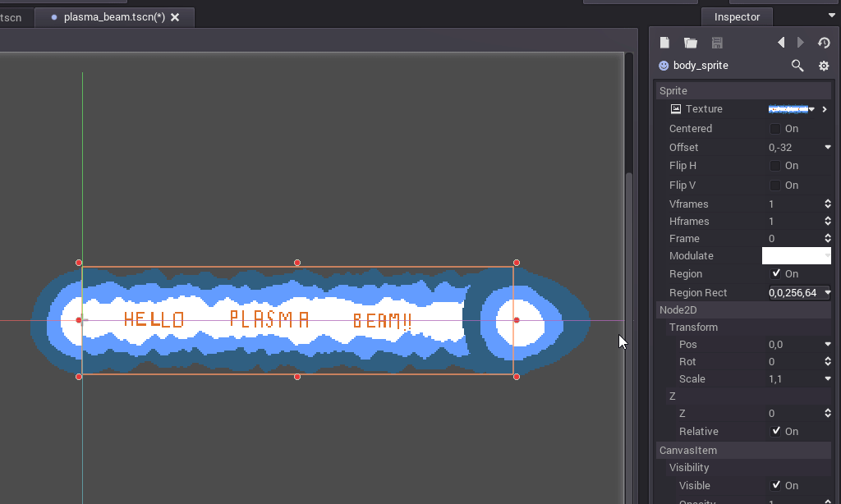Click the Texture property image icon
The width and height of the screenshot is (841, 504).
click(676, 109)
